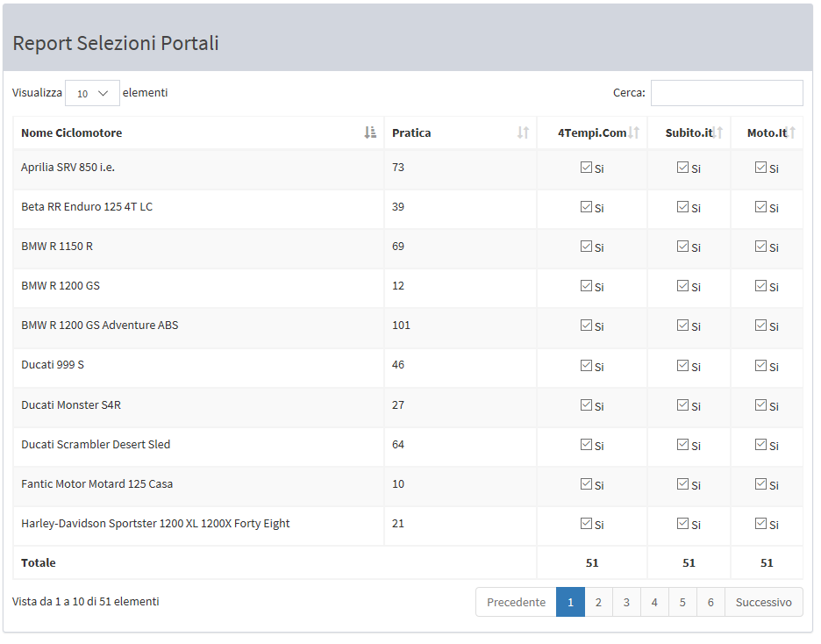Toggle Subito.it checkbox for Harley-Davidson Sportster row
The height and width of the screenshot is (644, 821).
tap(682, 524)
